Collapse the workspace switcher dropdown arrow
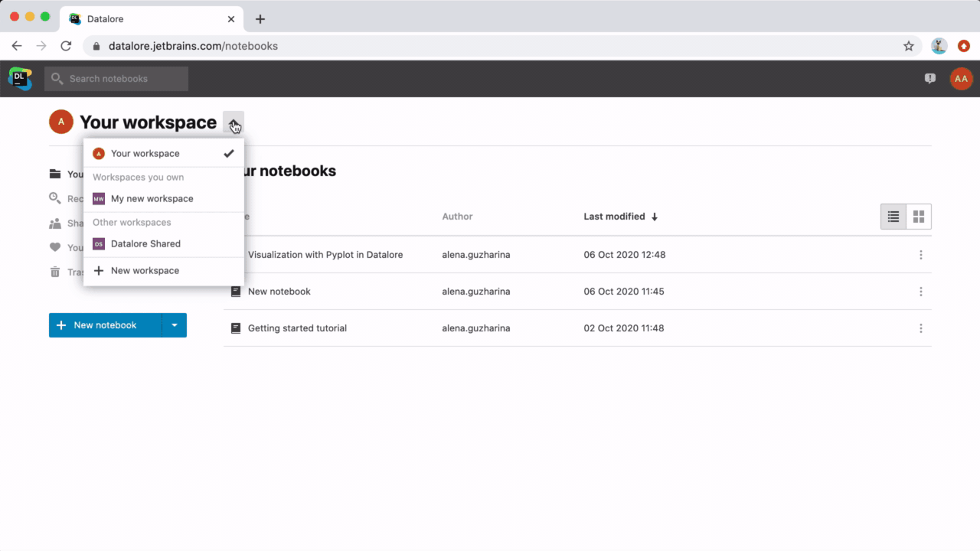Screen dimensions: 980x551 pyautogui.click(x=233, y=122)
